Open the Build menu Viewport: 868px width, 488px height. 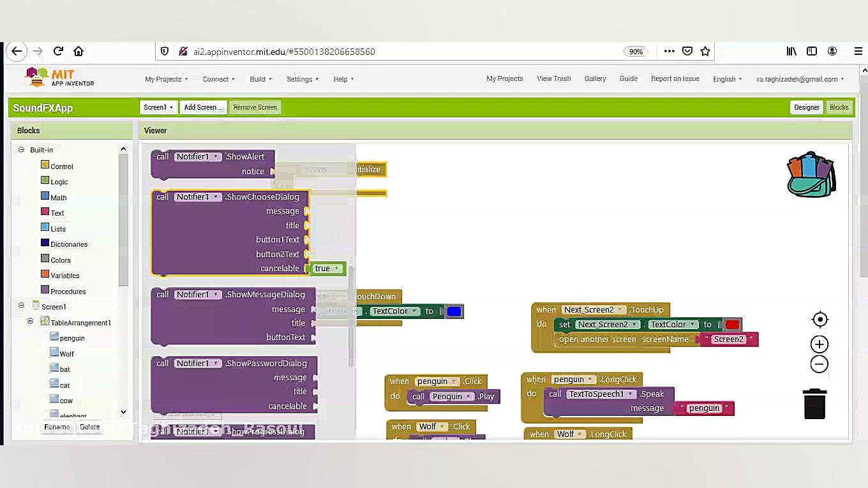[x=261, y=79]
